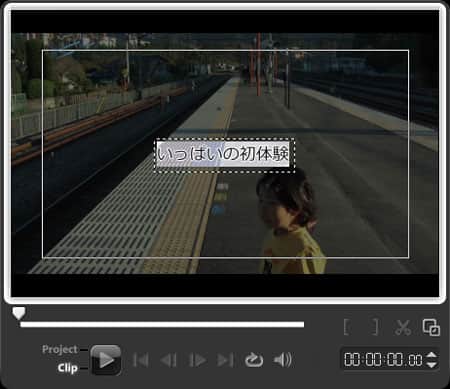Toggle the Repeat loop playback icon

pos(254,360)
